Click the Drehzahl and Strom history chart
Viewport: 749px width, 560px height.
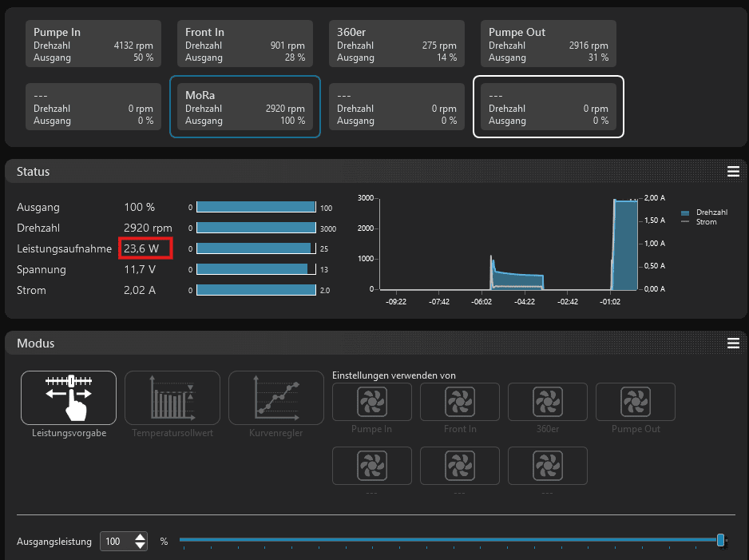509,244
